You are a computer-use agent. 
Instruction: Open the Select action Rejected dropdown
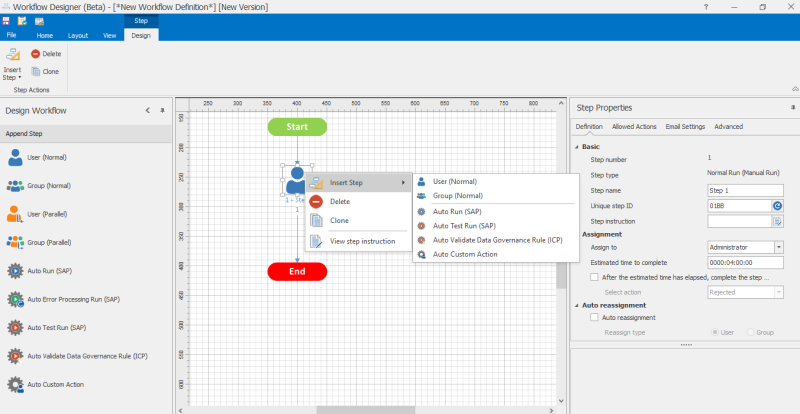[778, 292]
